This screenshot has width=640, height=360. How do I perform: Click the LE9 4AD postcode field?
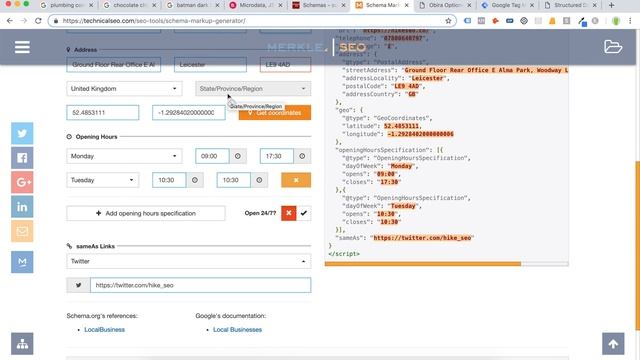point(285,64)
